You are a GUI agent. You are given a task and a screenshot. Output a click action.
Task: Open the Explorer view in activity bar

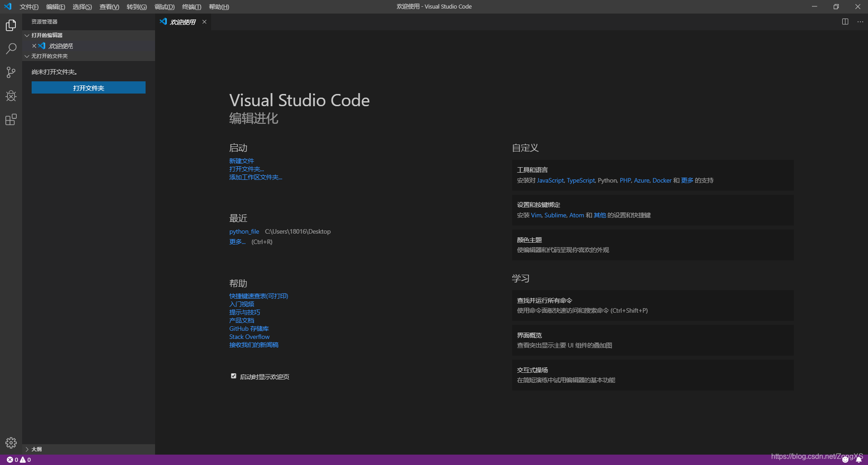[11, 25]
